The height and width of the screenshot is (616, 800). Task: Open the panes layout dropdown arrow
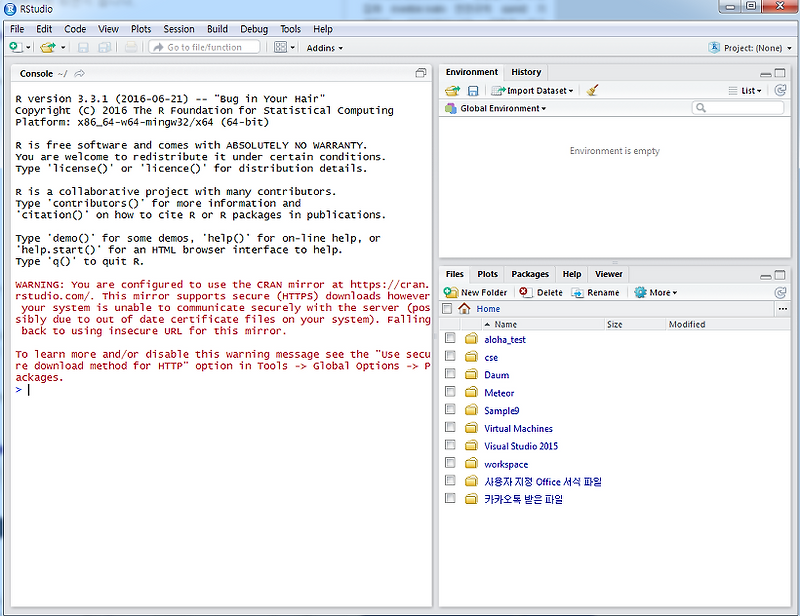pyautogui.click(x=293, y=47)
